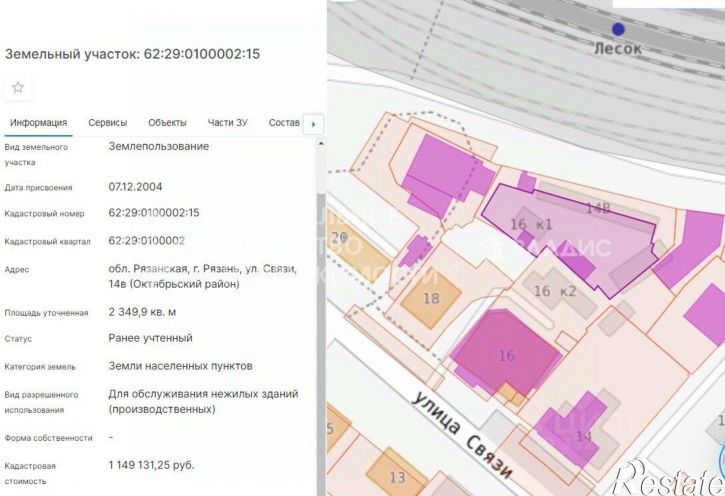Open the Части ЗУ tab
Viewport: 725px width, 496px height.
coord(227,123)
